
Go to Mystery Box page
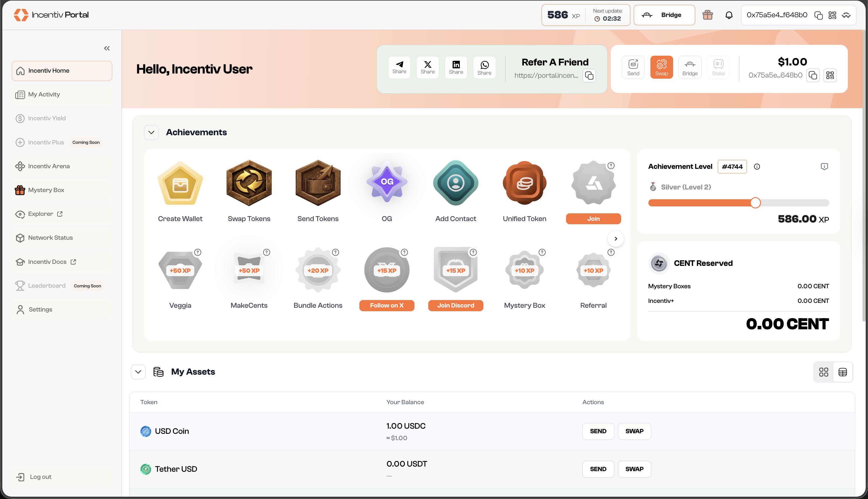[46, 190]
